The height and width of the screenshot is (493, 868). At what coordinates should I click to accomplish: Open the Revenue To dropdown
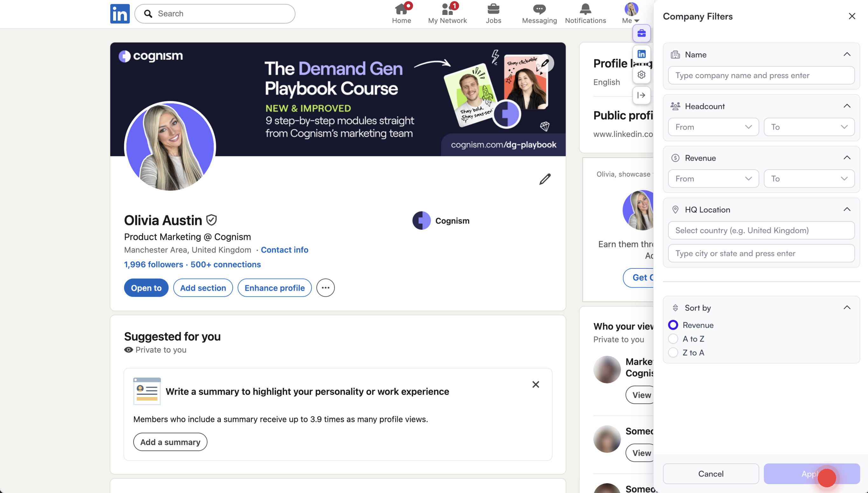[809, 179]
